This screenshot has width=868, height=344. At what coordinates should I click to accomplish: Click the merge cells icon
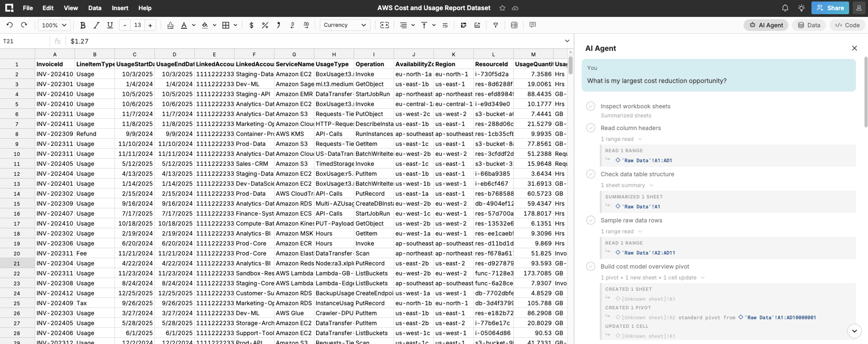pos(384,25)
